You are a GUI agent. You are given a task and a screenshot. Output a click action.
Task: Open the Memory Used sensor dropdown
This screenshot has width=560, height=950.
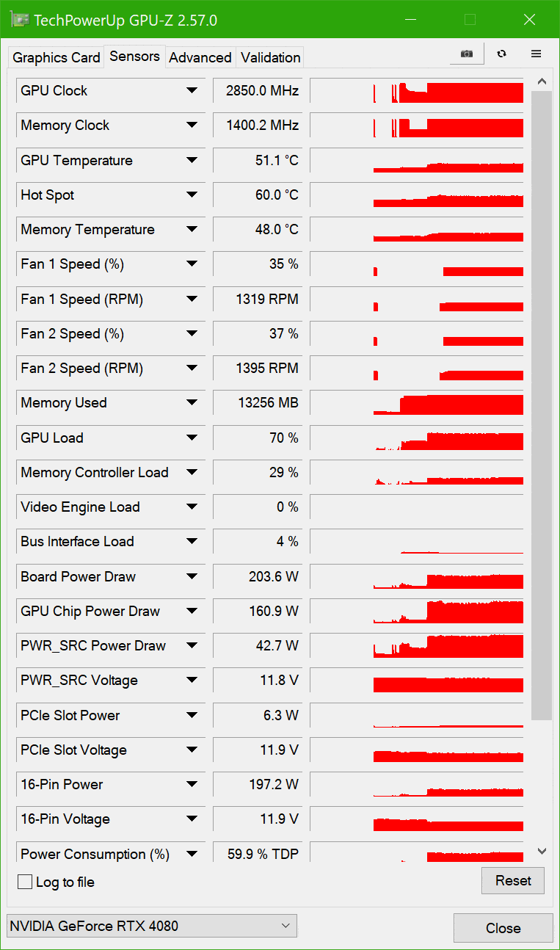point(192,402)
